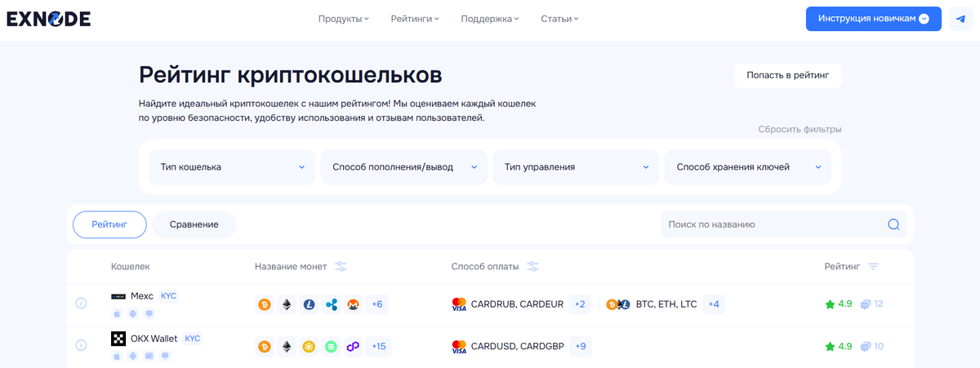Click the Попасть в рейтинг button
This screenshot has width=980, height=368.
[x=787, y=76]
